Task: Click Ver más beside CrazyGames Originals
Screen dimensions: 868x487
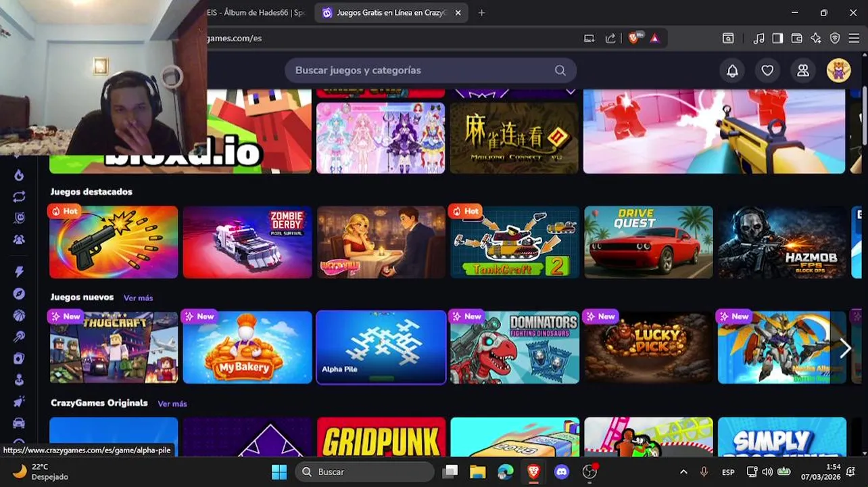Action: coord(172,404)
